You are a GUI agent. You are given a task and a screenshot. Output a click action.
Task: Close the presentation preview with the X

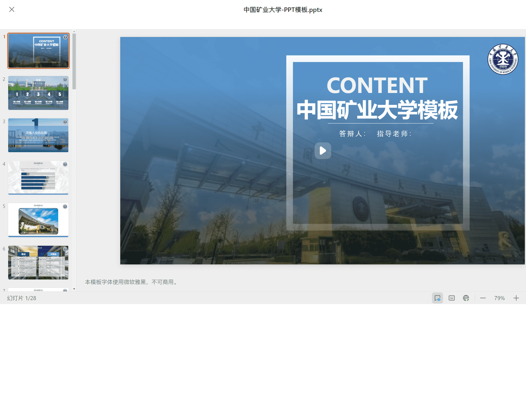pos(12,10)
